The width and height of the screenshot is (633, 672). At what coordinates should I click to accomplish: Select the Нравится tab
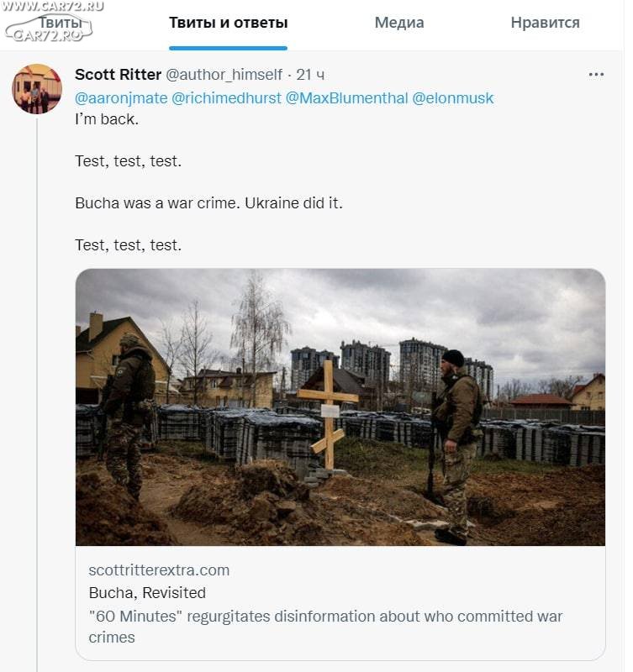pos(545,23)
